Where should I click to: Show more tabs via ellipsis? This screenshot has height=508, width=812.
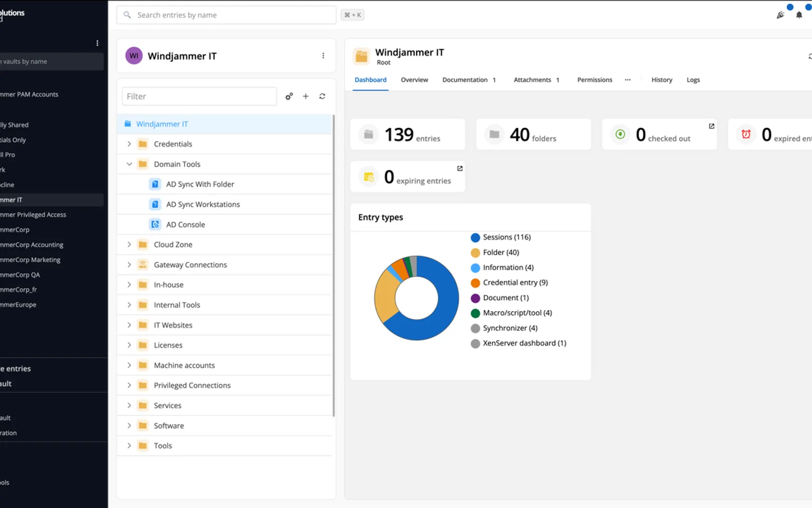click(x=628, y=80)
